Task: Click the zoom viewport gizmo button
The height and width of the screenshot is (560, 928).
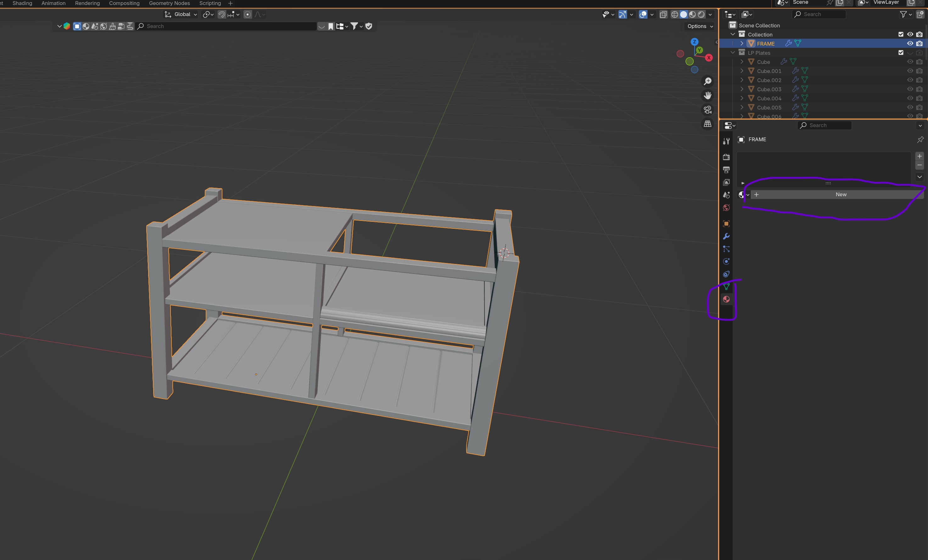Action: (x=708, y=81)
